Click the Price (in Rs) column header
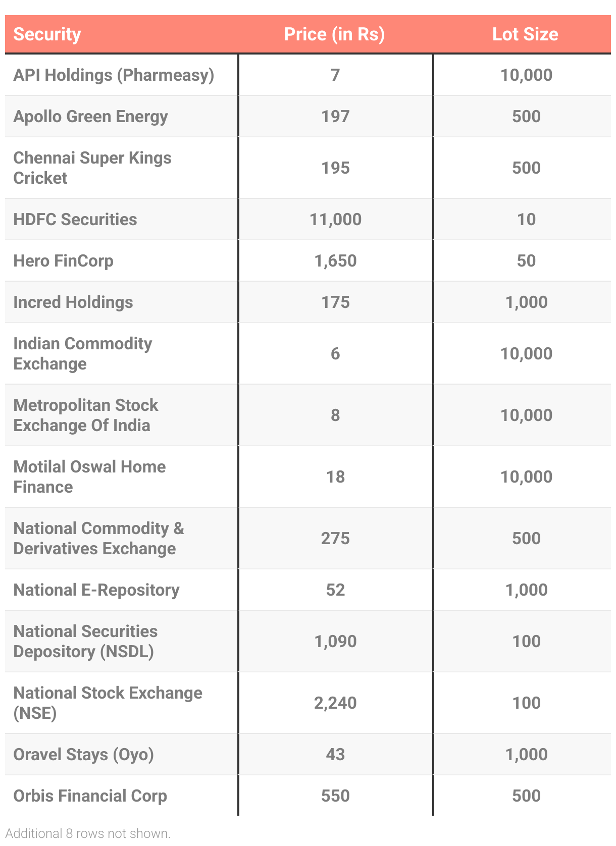616x846 pixels. 334,34
